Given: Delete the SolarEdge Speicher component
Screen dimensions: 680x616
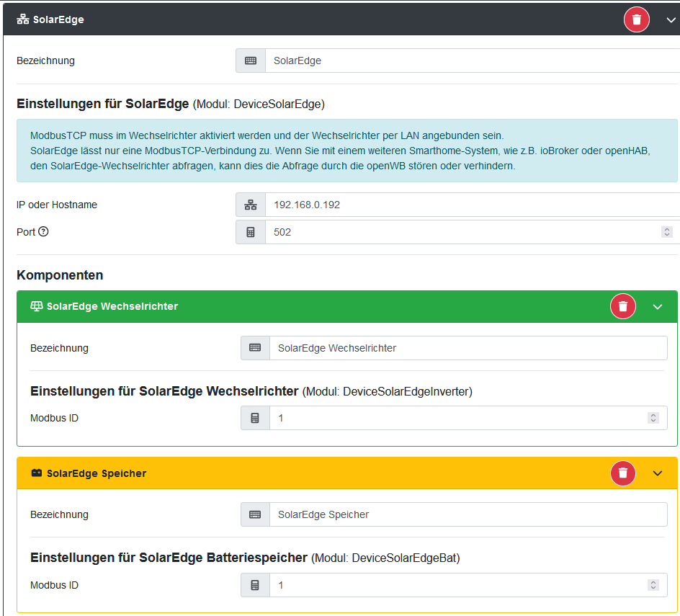Looking at the screenshot, I should 623,473.
